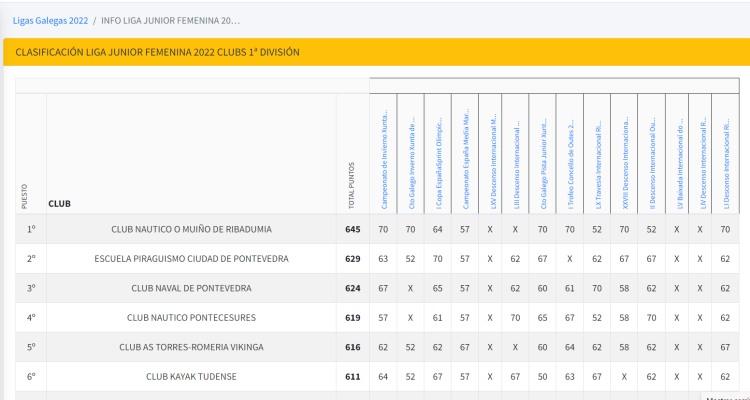Open the LIII Descenso Internacional column link
Screen dimensions: 750x400
[x=518, y=163]
